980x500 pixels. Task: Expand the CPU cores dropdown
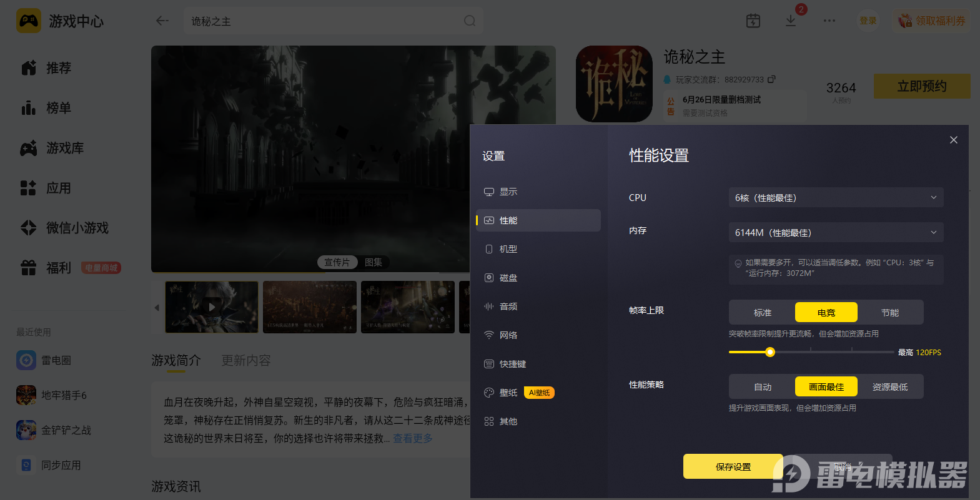(836, 197)
